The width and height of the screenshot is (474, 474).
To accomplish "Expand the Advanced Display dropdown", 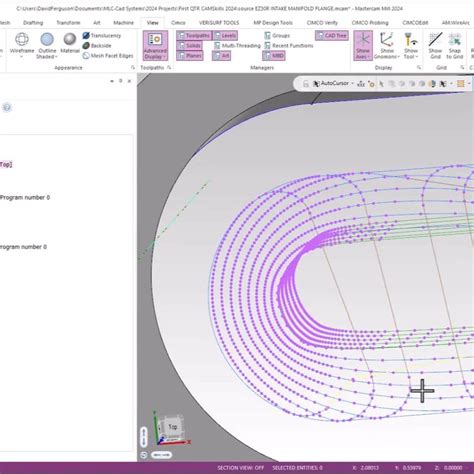I will tap(155, 46).
